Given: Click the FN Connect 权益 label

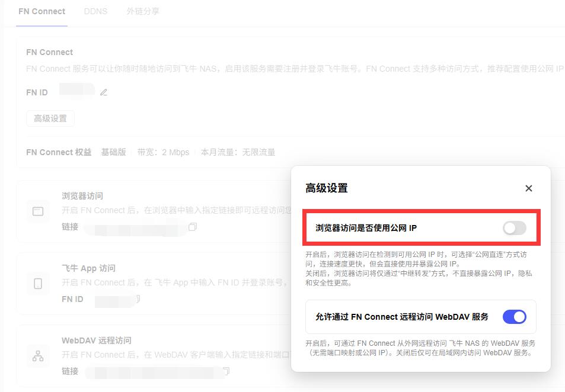Looking at the screenshot, I should coord(59,152).
